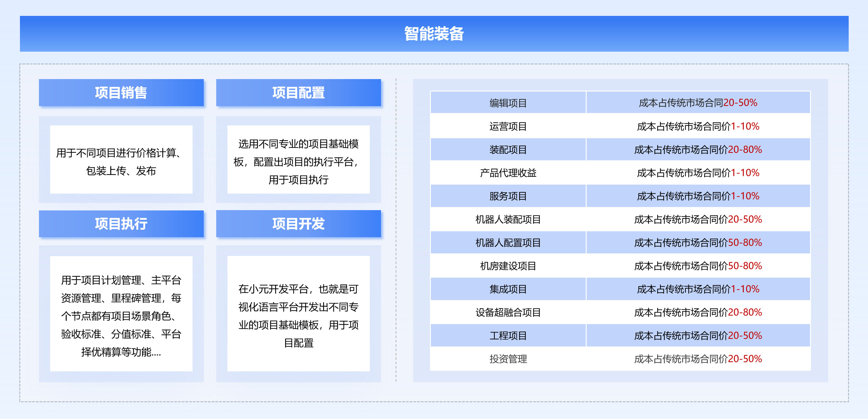This screenshot has height=419, width=868.
Task: Click the 用于项目计划管理 description box
Action: [x=121, y=314]
